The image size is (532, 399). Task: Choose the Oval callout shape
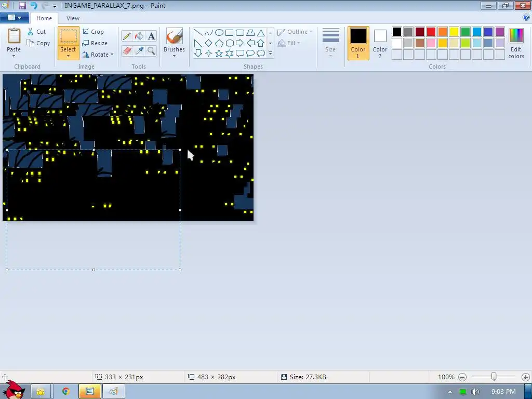[250, 54]
